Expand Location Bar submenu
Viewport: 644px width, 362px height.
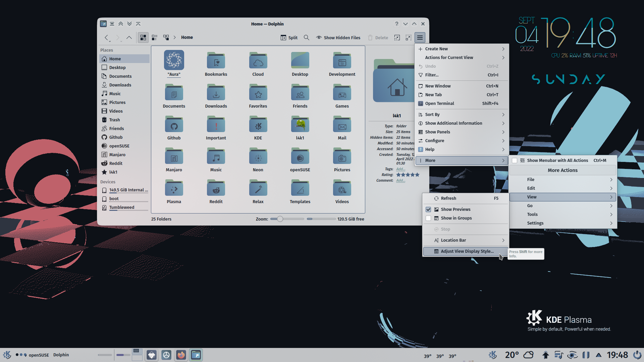tap(466, 240)
